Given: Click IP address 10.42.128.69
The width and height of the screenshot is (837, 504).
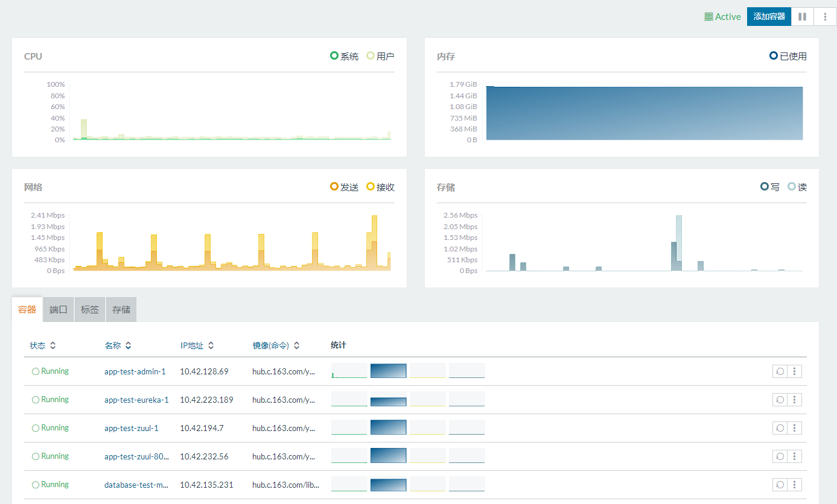Looking at the screenshot, I should pos(204,371).
